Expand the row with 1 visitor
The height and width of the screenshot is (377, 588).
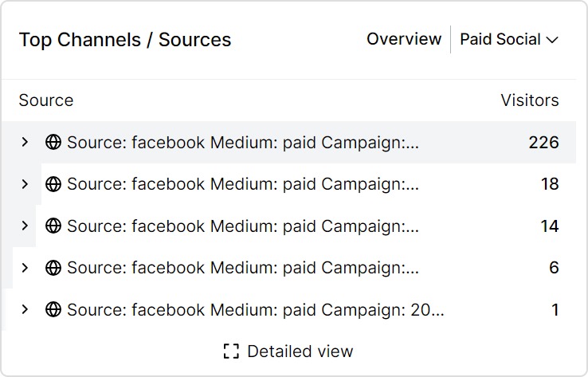pyautogui.click(x=25, y=309)
